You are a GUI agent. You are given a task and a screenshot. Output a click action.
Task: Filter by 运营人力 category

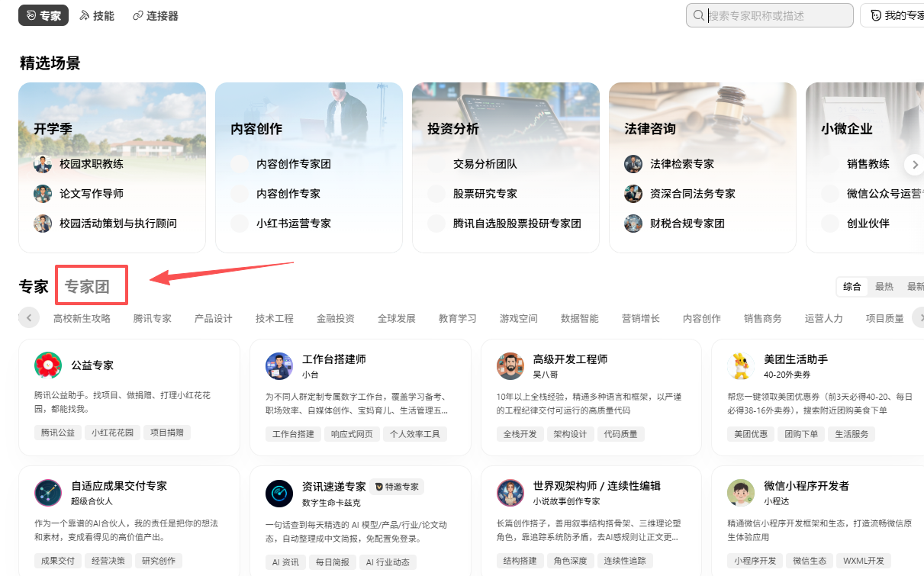click(x=824, y=318)
